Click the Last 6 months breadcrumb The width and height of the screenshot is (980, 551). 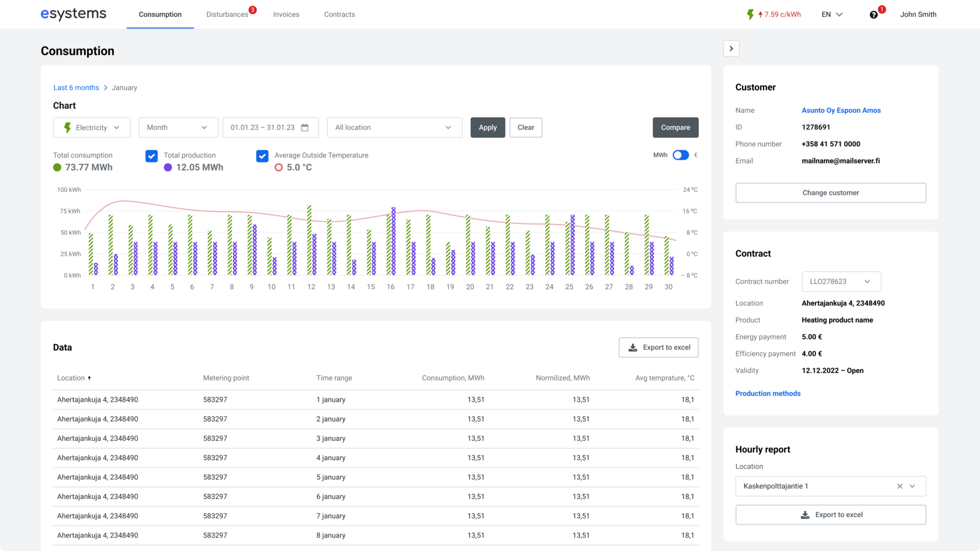76,88
